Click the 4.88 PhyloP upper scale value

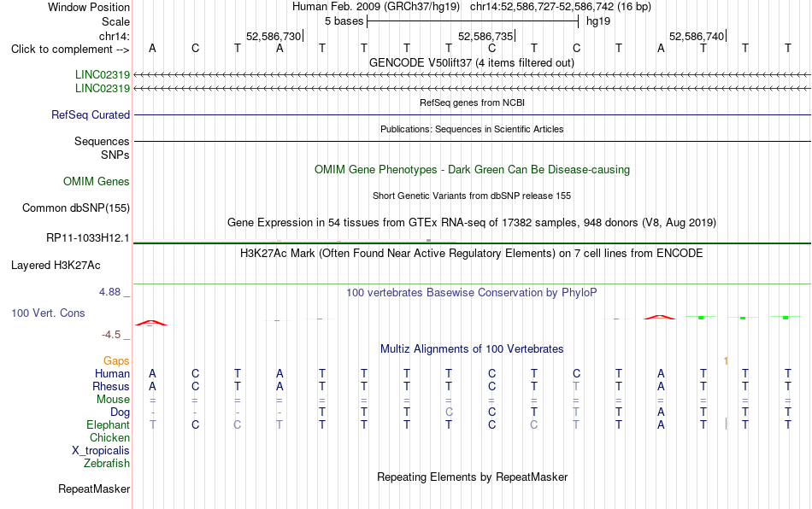point(109,292)
